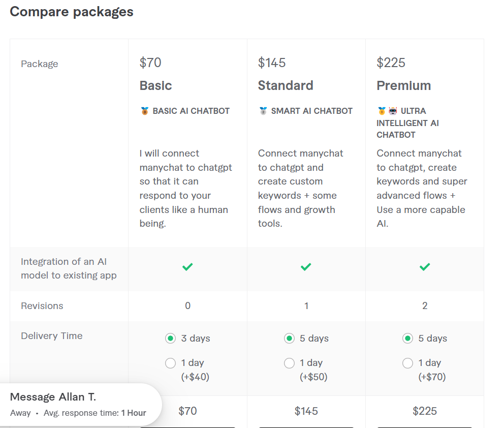
Task: Click the Premium package heading
Action: (x=404, y=85)
